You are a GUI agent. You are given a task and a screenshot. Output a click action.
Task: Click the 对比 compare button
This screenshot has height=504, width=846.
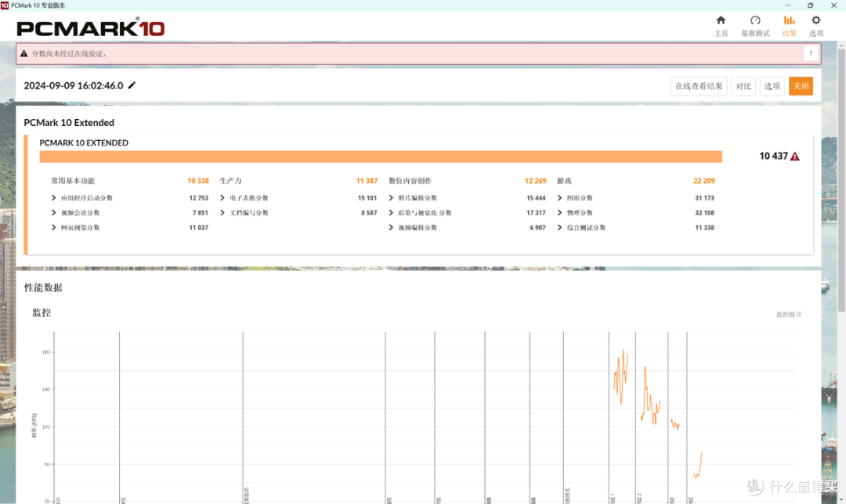pos(743,86)
